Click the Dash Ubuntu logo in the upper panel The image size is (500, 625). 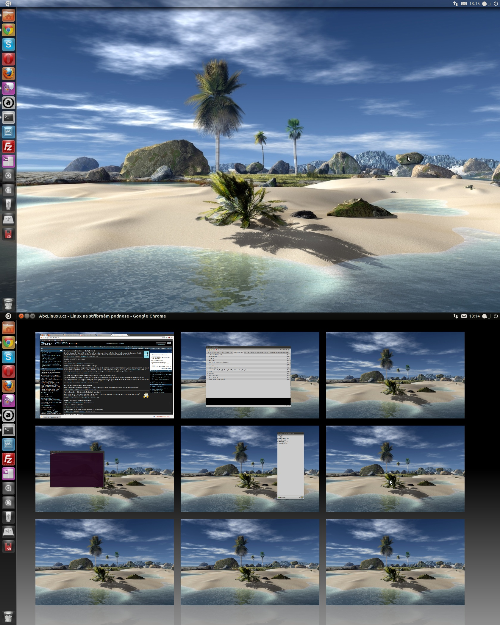coord(8,3)
